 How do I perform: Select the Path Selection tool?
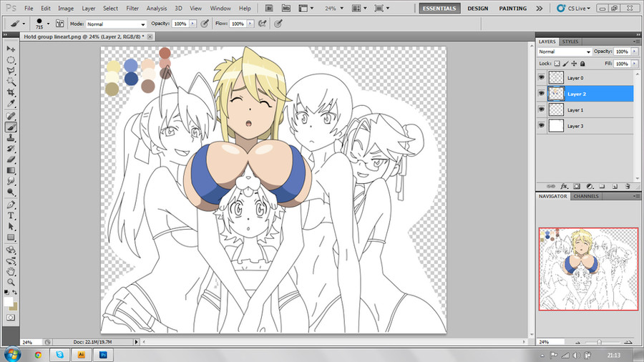(x=11, y=227)
